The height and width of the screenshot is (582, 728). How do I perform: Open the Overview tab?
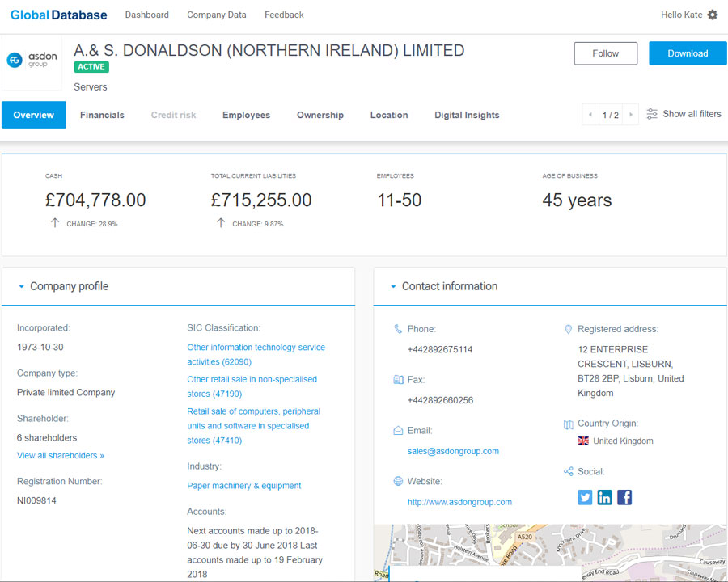point(33,115)
